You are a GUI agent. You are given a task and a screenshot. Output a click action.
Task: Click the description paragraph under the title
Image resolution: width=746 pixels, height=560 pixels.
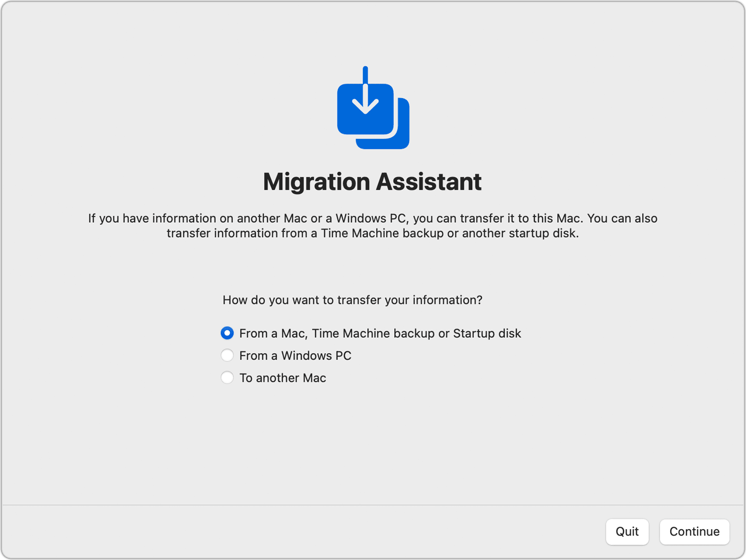point(372,225)
